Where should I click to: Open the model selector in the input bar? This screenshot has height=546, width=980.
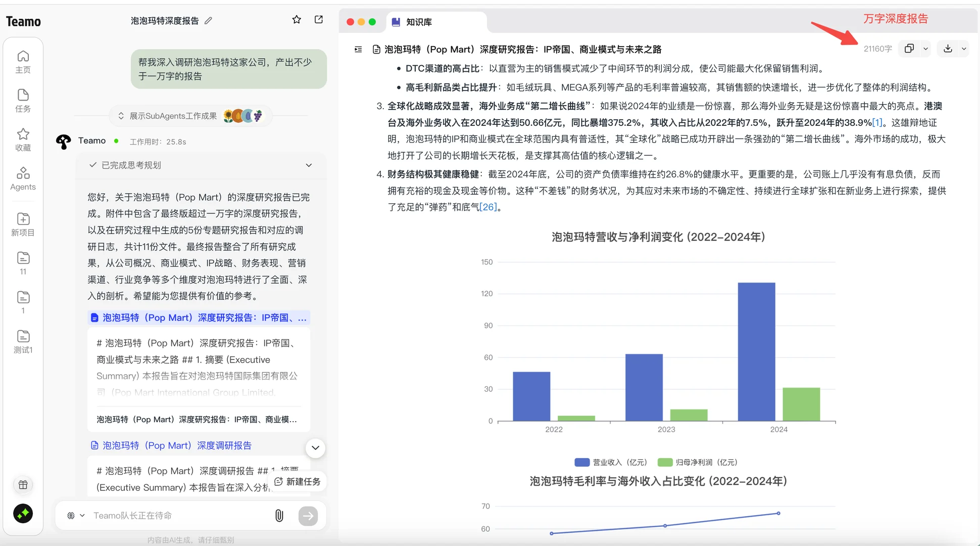[x=74, y=515]
